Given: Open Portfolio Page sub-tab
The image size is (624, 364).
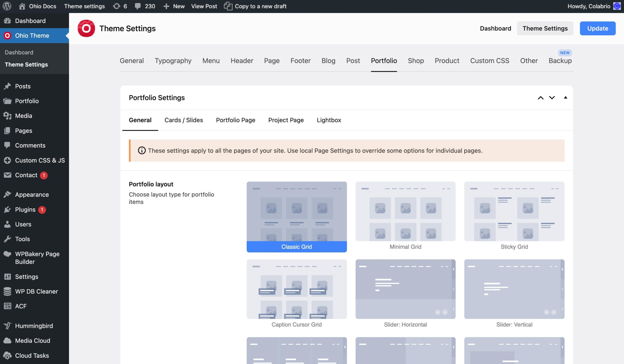Looking at the screenshot, I should point(235,120).
